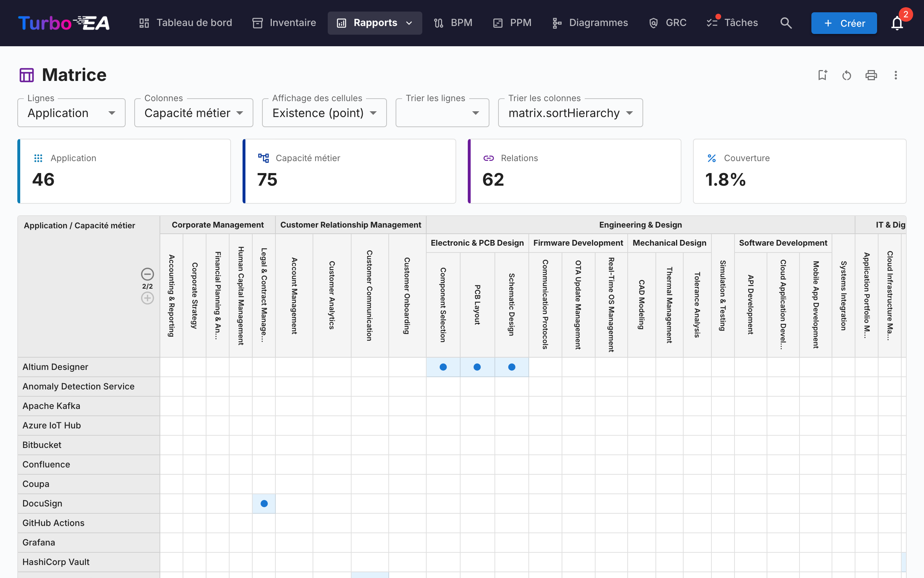Click the Corporate Management column group
Image resolution: width=924 pixels, height=578 pixels.
click(218, 225)
